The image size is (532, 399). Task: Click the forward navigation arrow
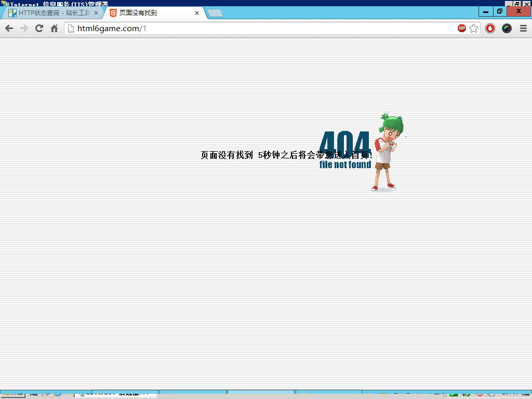click(24, 29)
